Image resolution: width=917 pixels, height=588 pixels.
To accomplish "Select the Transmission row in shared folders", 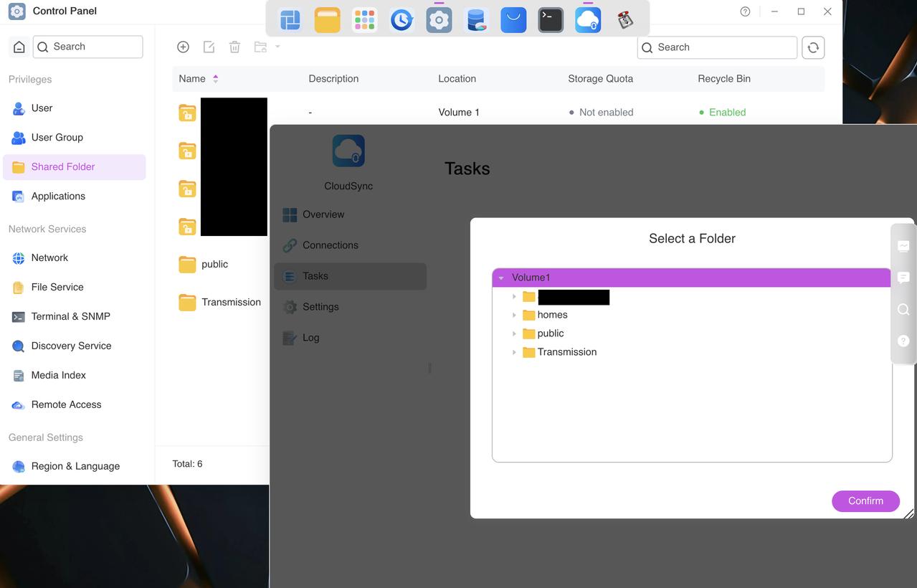I will point(221,303).
